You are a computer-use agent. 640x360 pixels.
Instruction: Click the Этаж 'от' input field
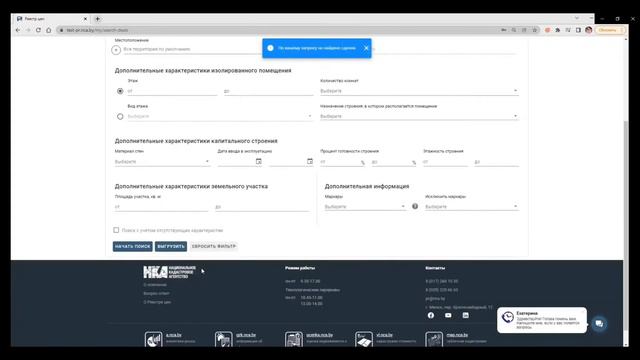(172, 91)
